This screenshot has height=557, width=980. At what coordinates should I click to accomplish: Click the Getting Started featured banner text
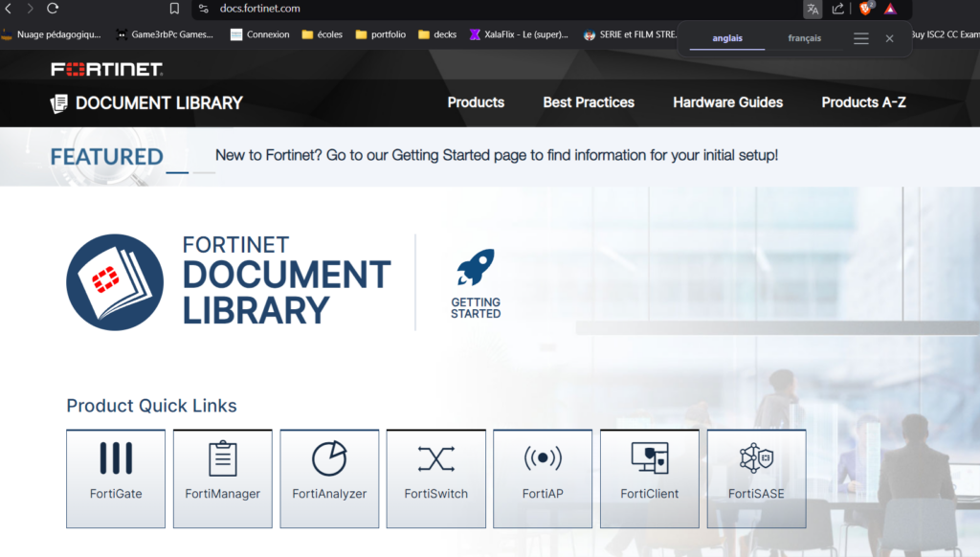[497, 155]
